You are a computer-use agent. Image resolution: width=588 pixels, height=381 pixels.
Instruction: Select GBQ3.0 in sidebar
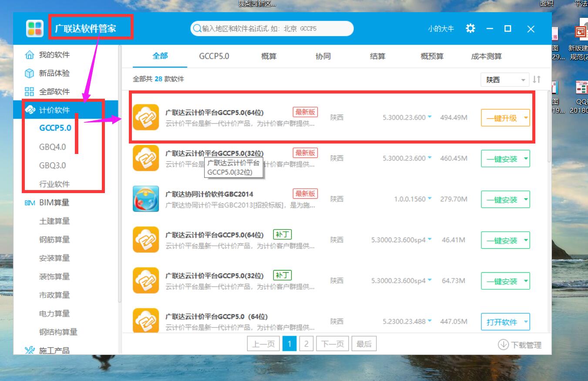coord(53,165)
